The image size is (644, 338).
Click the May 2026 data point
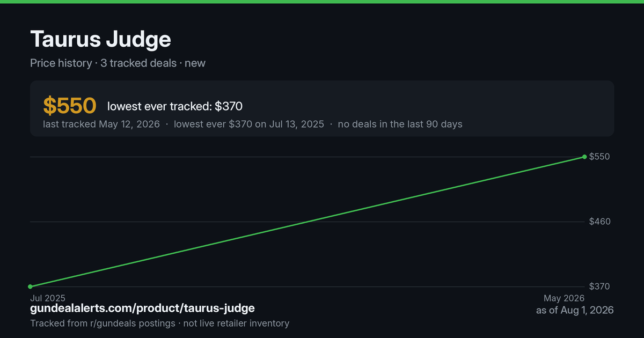[585, 157]
